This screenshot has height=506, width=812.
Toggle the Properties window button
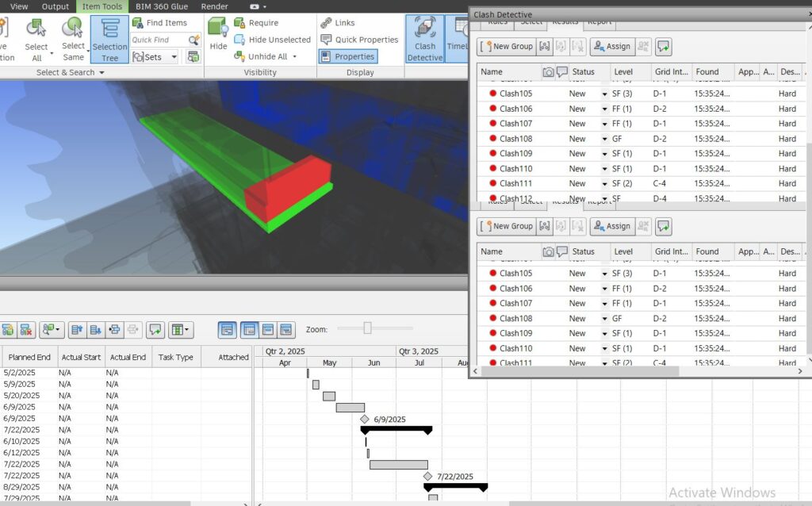pyautogui.click(x=347, y=56)
